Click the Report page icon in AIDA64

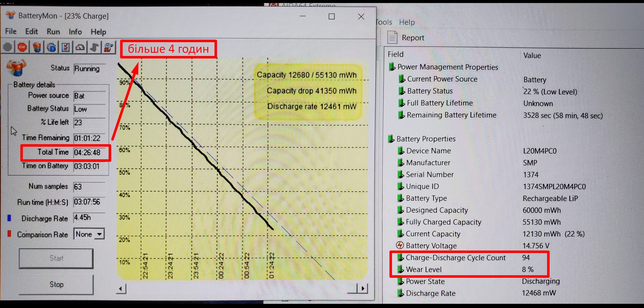(392, 37)
